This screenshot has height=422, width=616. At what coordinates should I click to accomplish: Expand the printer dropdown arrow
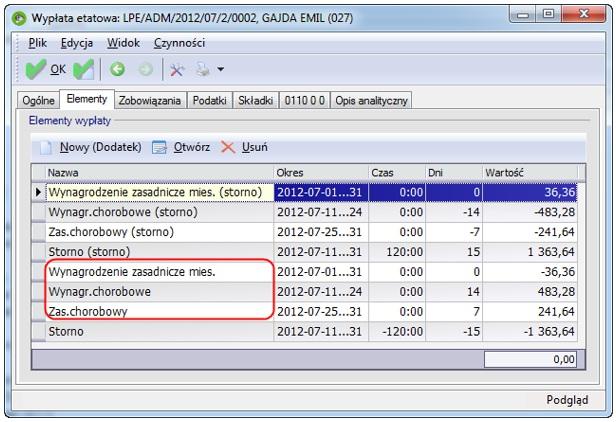[x=221, y=70]
